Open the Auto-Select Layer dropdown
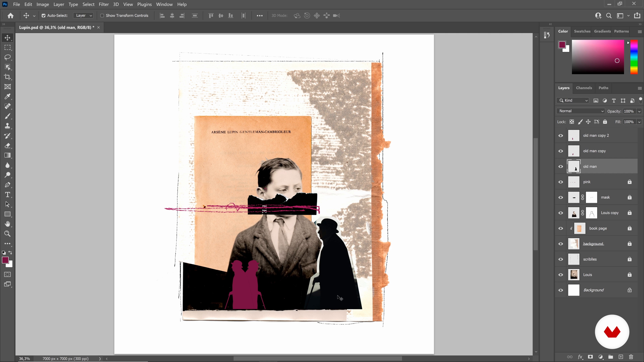 click(x=84, y=15)
